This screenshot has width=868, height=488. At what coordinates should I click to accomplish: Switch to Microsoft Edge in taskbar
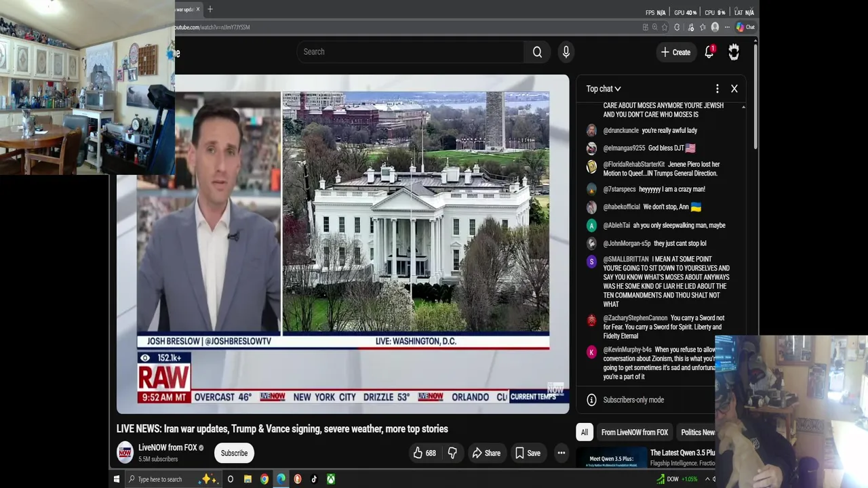click(x=281, y=479)
